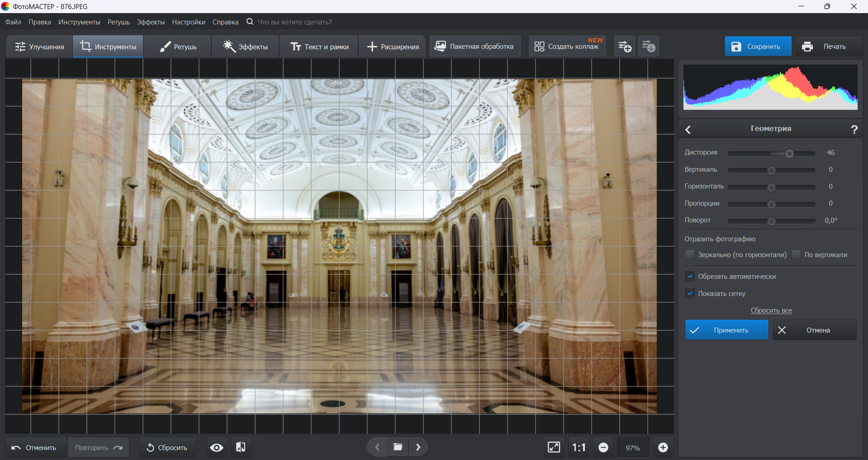Zoom in with the plus icon
868x460 pixels.
coord(663,447)
